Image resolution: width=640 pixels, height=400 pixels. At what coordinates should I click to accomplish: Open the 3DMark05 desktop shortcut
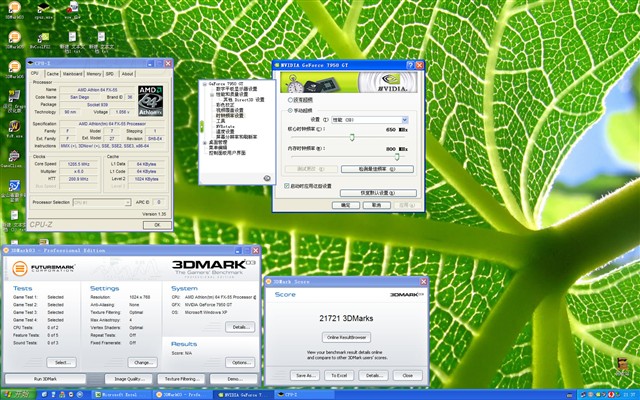(14, 39)
